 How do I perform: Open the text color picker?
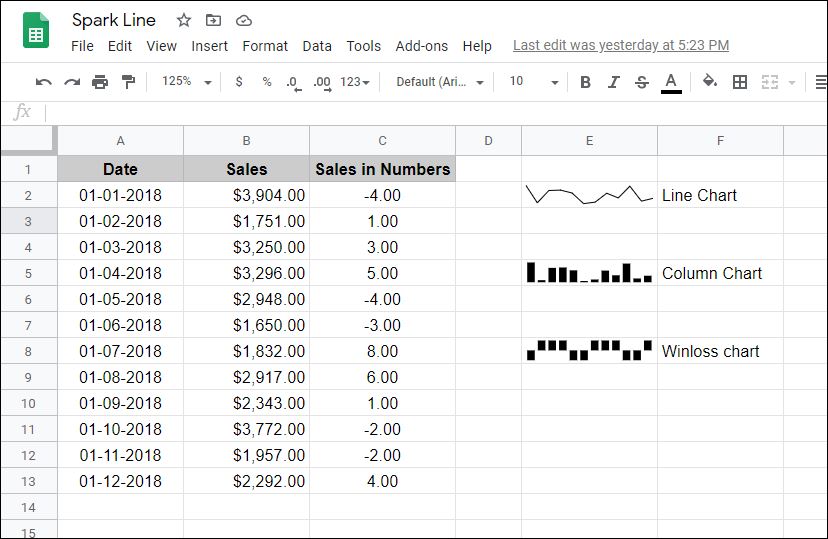click(671, 83)
